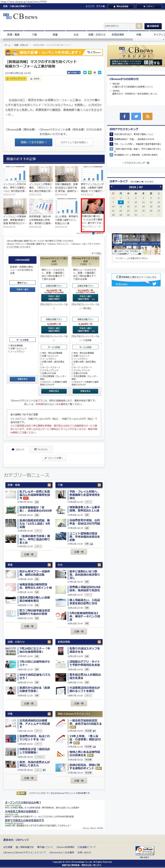Image resolution: width=165 pixels, height=868 pixels.
Task: Click the 印刷用 print button
Action: pos(35,79)
